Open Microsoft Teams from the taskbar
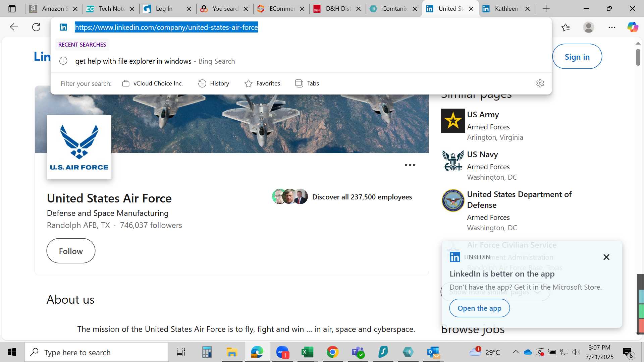This screenshot has width=644, height=362. click(358, 352)
